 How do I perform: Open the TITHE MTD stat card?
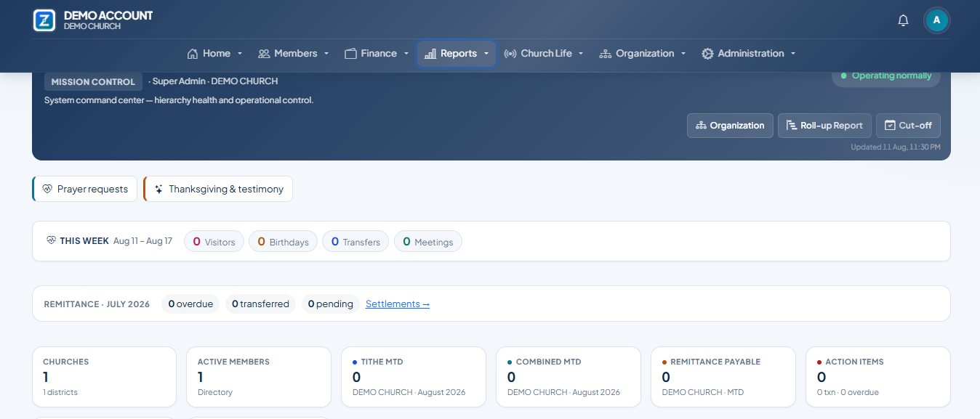point(414,377)
